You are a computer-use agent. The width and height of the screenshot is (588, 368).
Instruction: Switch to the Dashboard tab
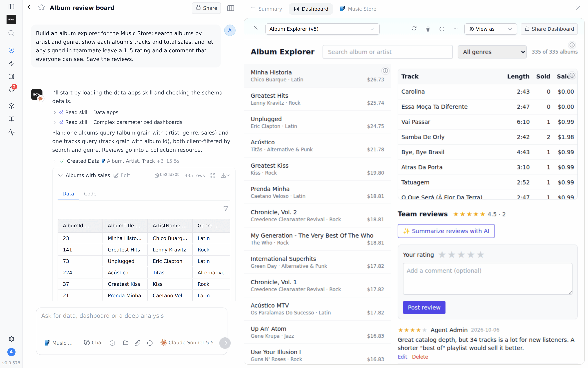point(311,9)
